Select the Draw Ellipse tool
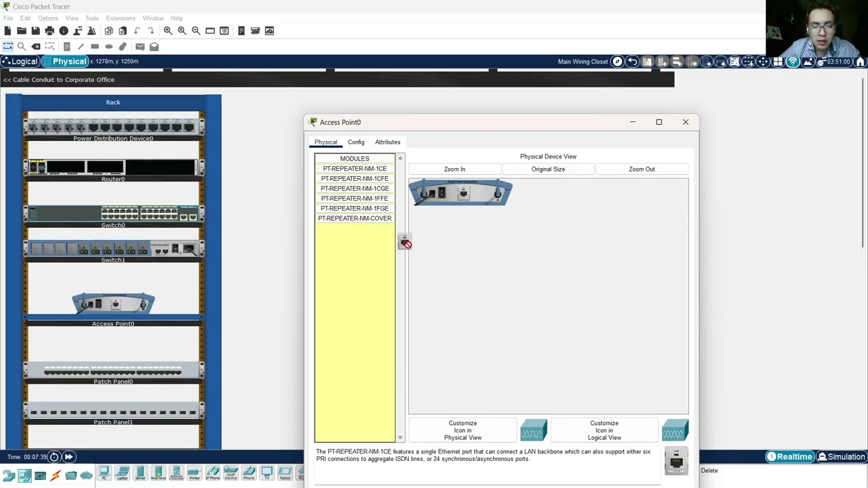Screen dimensions: 868x488 point(108,47)
